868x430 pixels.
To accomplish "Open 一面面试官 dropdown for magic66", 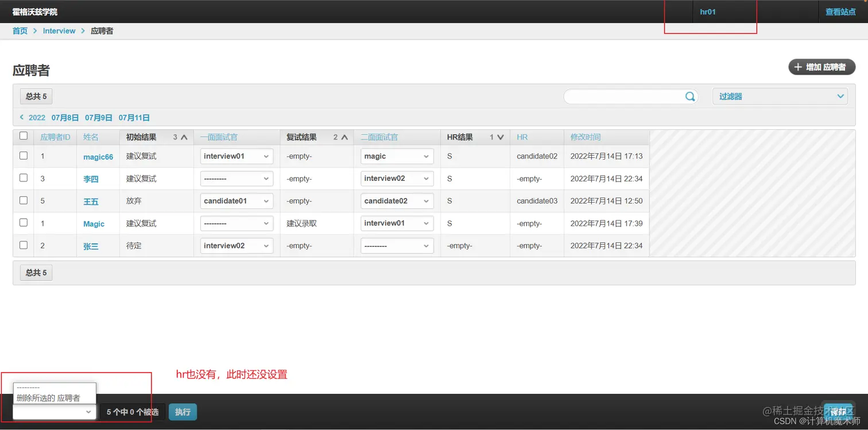I will pos(237,156).
